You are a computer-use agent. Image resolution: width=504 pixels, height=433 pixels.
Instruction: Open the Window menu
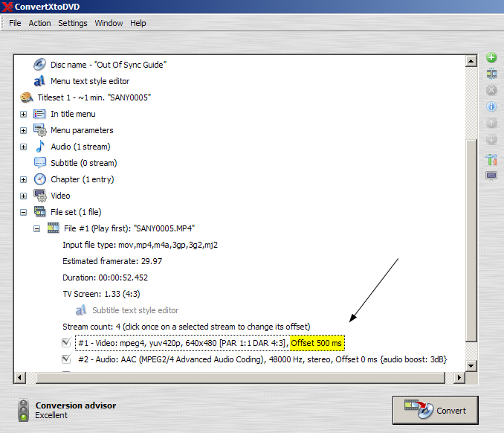109,23
